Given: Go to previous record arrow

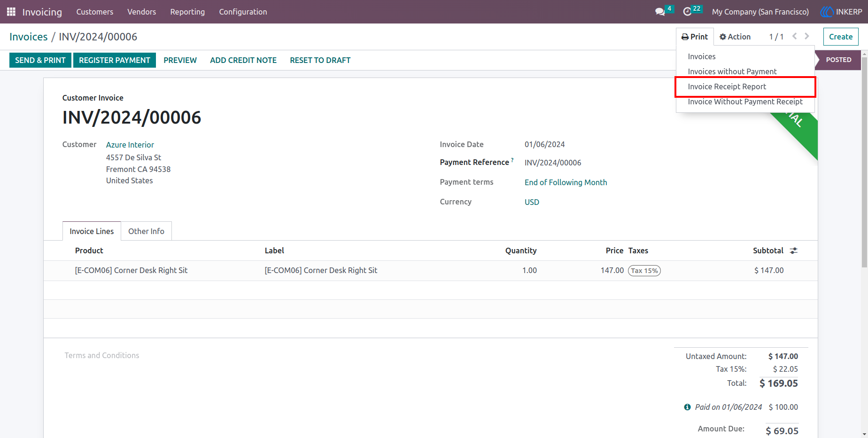Looking at the screenshot, I should [795, 36].
